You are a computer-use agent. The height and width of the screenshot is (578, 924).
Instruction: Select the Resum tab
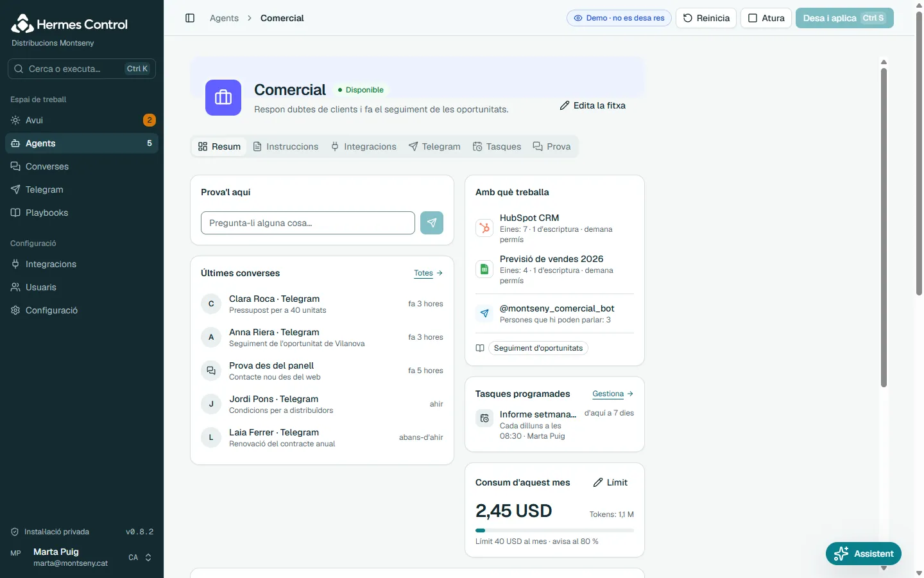coord(219,146)
